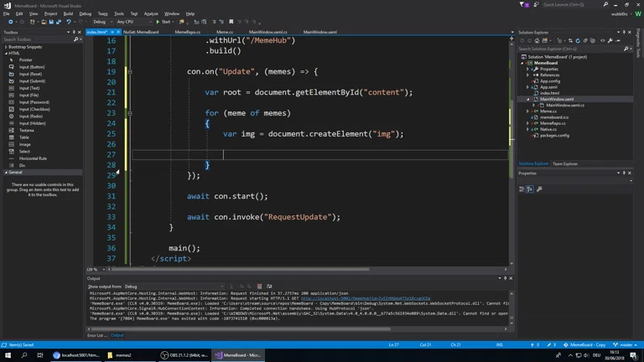
Task: Click the Show All Files icon in Solution Explorer
Action: click(593, 40)
